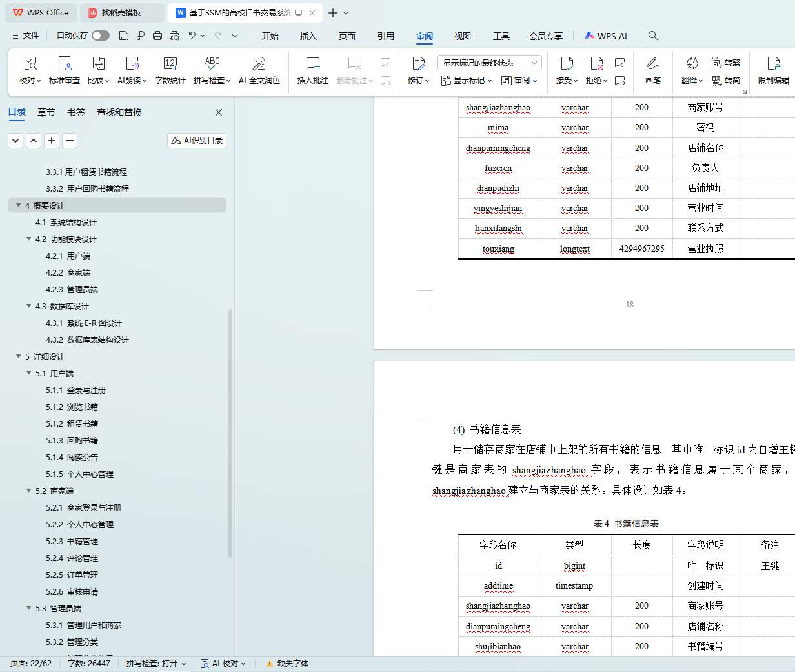Collapse the 5 详细设计 node
The height and width of the screenshot is (672, 795).
pos(18,356)
